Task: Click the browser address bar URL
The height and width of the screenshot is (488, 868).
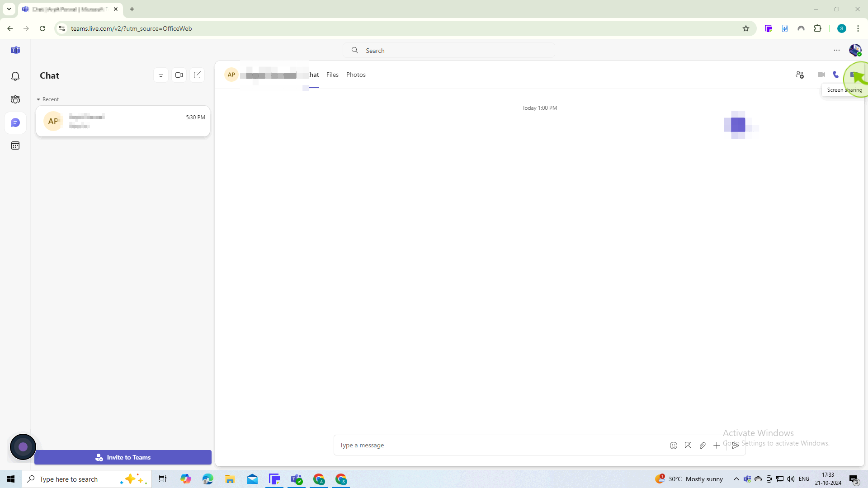Action: 131,28
